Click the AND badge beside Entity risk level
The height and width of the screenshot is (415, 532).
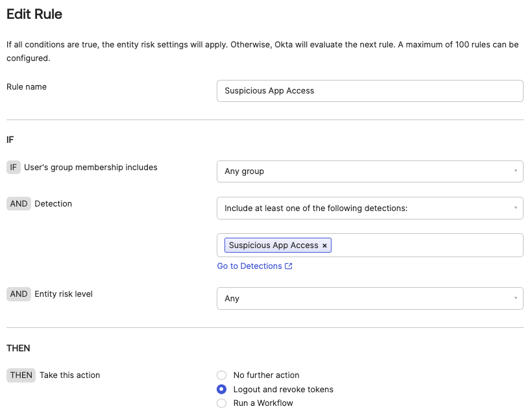tap(19, 294)
